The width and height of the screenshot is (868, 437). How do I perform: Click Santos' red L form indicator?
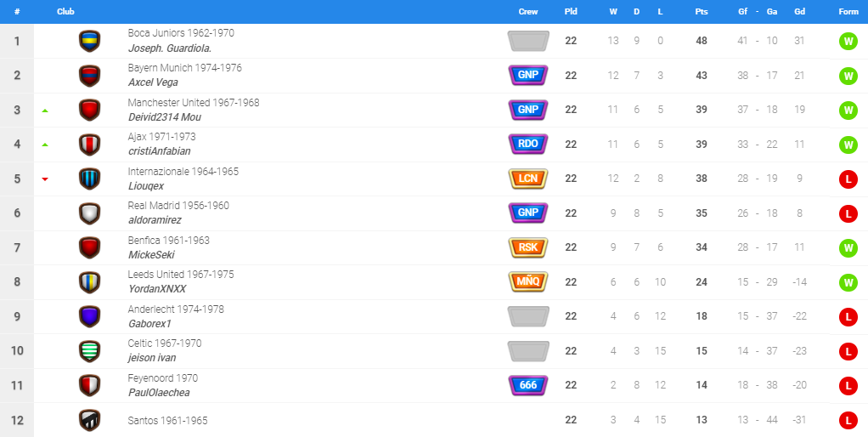coord(847,420)
